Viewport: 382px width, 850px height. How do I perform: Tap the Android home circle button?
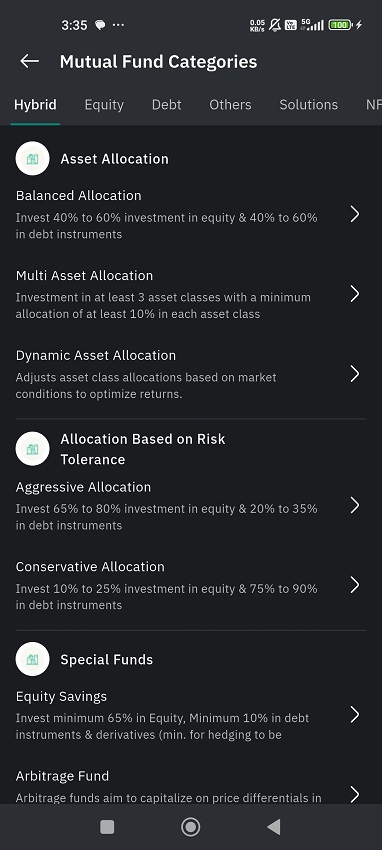tap(190, 827)
